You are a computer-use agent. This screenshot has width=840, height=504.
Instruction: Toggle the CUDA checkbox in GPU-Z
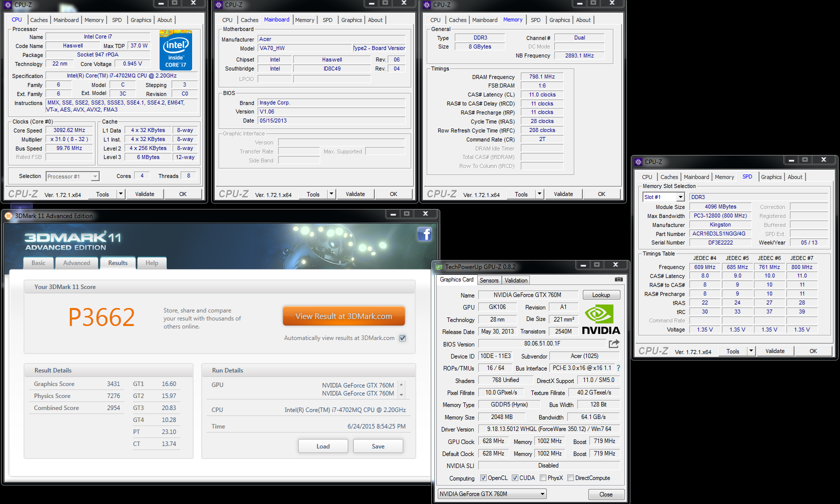pos(515,478)
